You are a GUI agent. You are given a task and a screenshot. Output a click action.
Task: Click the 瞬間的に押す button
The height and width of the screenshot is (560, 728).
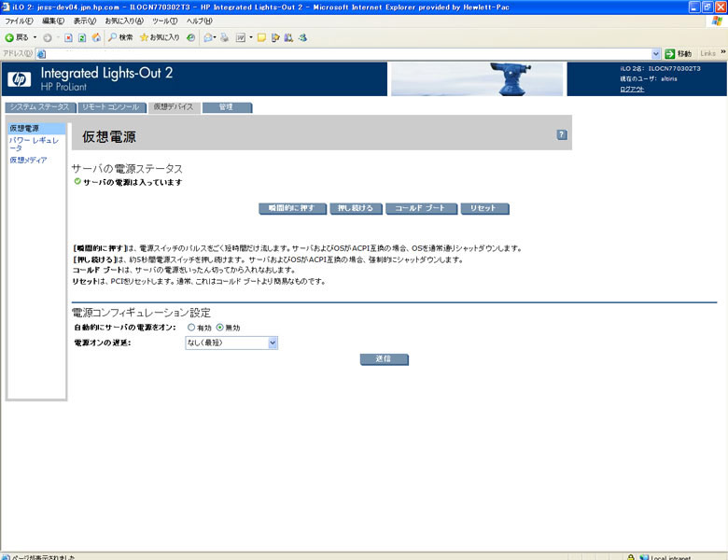pyautogui.click(x=292, y=208)
